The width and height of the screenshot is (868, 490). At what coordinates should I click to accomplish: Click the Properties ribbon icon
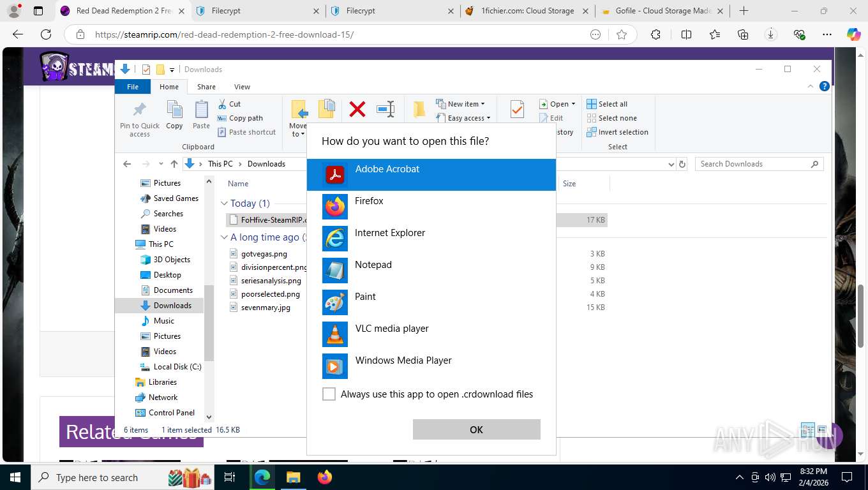pyautogui.click(x=517, y=109)
